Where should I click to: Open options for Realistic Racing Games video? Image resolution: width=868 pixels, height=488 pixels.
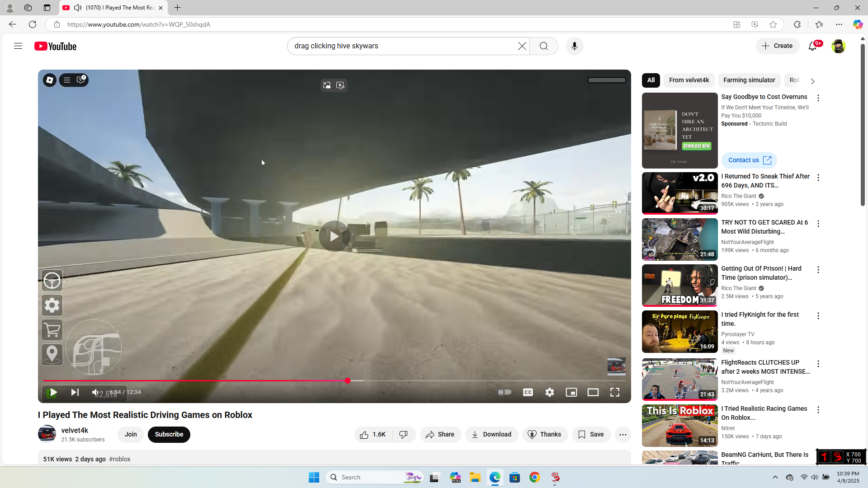point(818,410)
